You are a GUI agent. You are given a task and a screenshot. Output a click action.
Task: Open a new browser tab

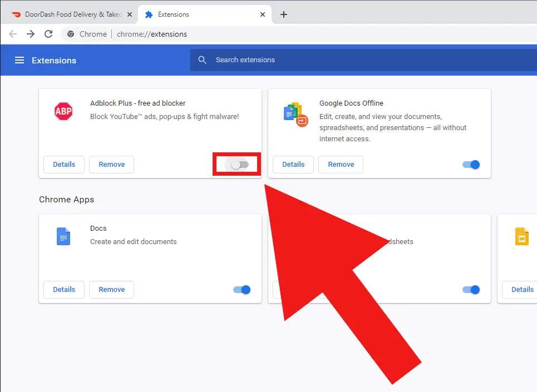(284, 14)
